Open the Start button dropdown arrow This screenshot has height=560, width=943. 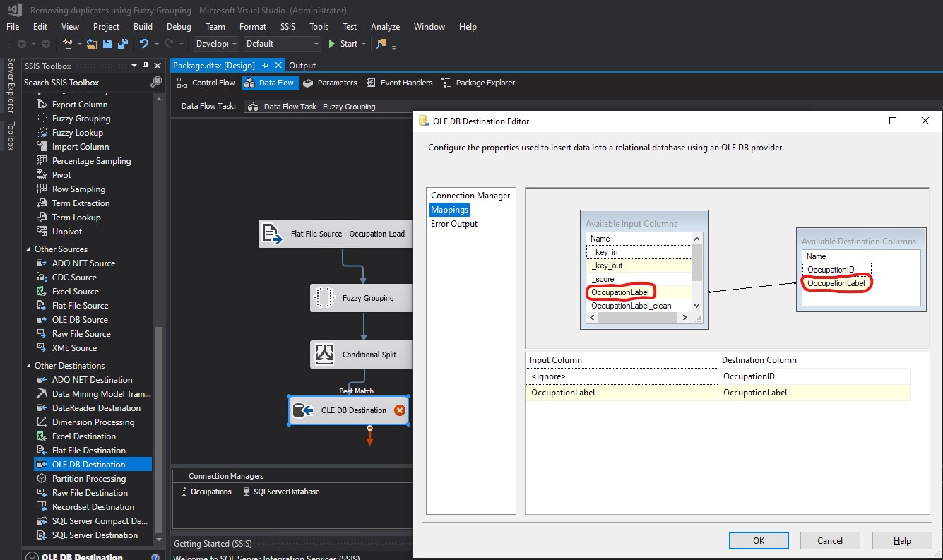point(364,44)
